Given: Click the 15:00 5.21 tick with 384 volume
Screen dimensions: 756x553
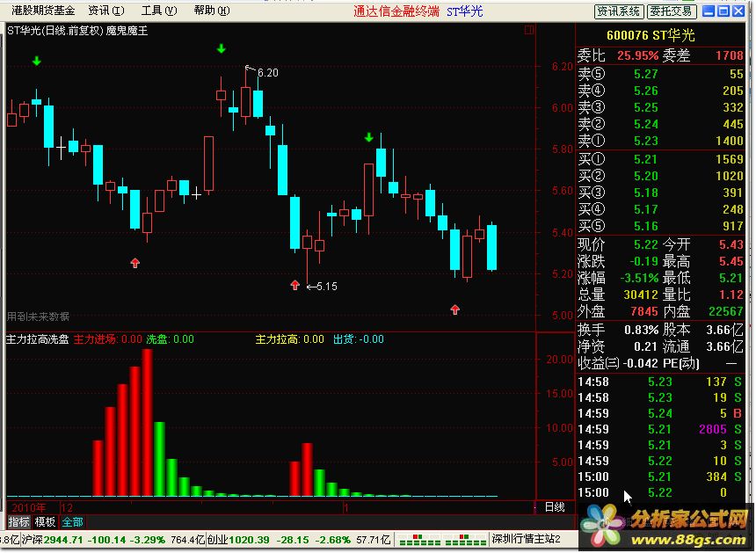Looking at the screenshot, I should click(660, 477).
